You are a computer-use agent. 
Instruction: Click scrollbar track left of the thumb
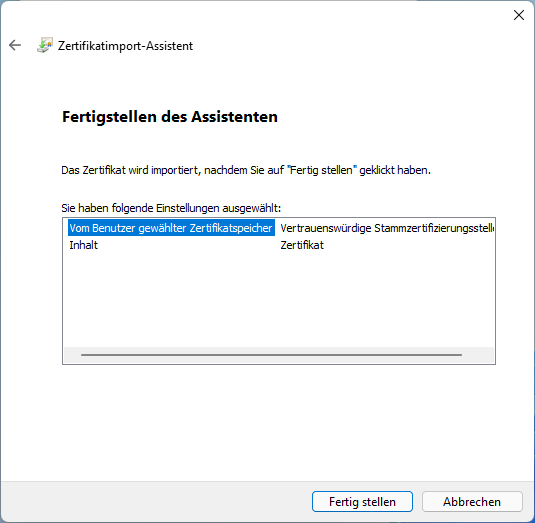point(72,355)
